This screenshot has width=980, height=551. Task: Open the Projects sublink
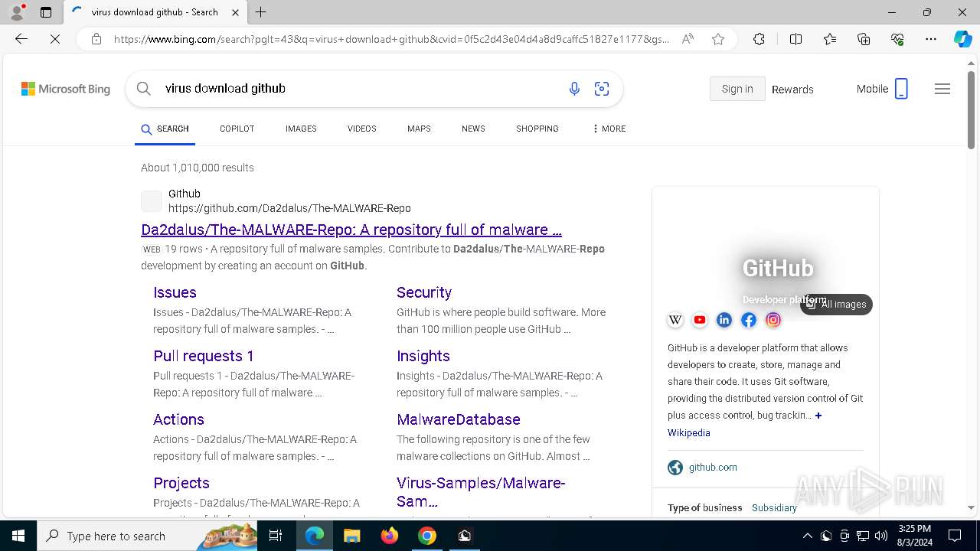(181, 483)
